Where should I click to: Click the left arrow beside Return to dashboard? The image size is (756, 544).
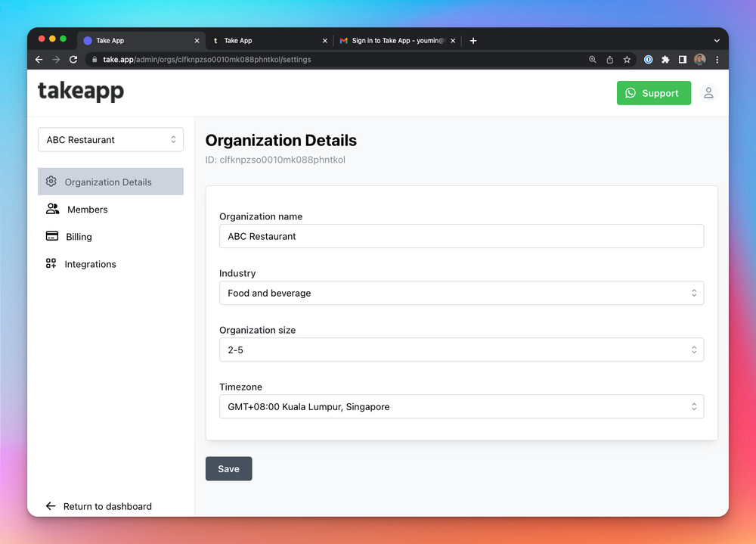[x=51, y=506]
